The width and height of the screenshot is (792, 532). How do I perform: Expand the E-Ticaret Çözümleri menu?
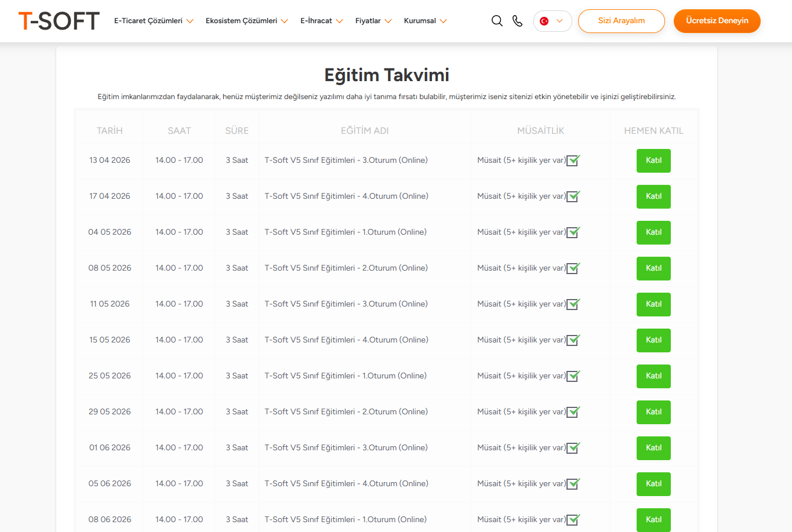154,21
